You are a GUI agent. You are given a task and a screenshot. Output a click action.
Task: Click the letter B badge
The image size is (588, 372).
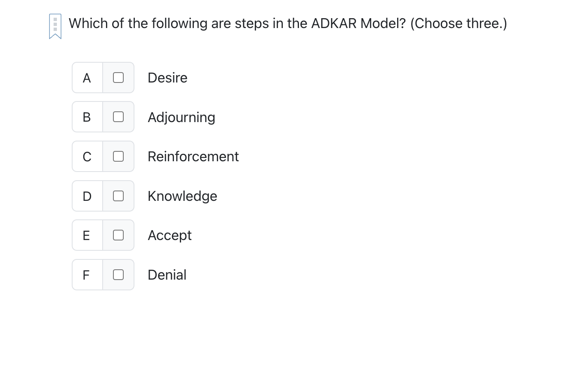87,117
